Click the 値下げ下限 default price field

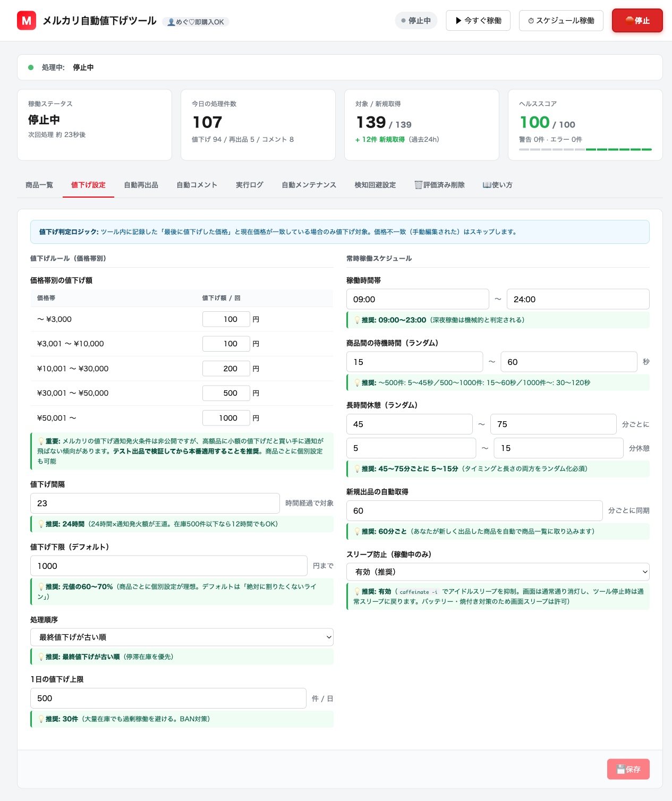[x=169, y=566]
